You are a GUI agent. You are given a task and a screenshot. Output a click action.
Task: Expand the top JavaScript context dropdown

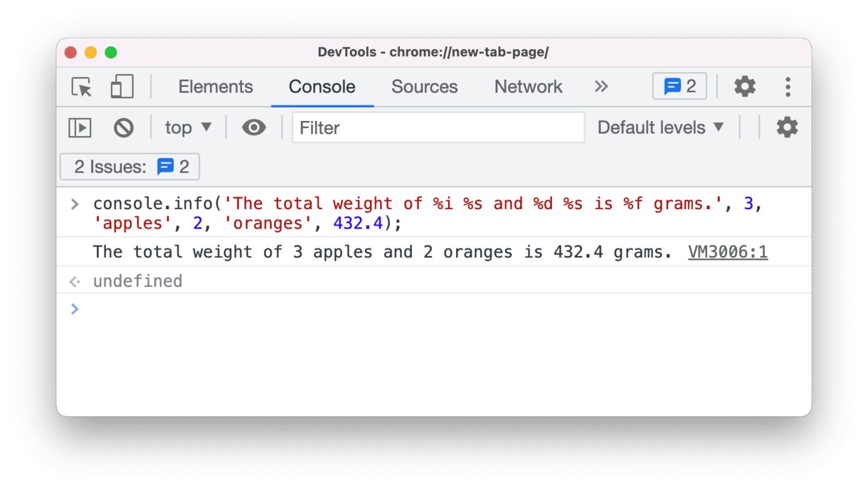[x=188, y=128]
